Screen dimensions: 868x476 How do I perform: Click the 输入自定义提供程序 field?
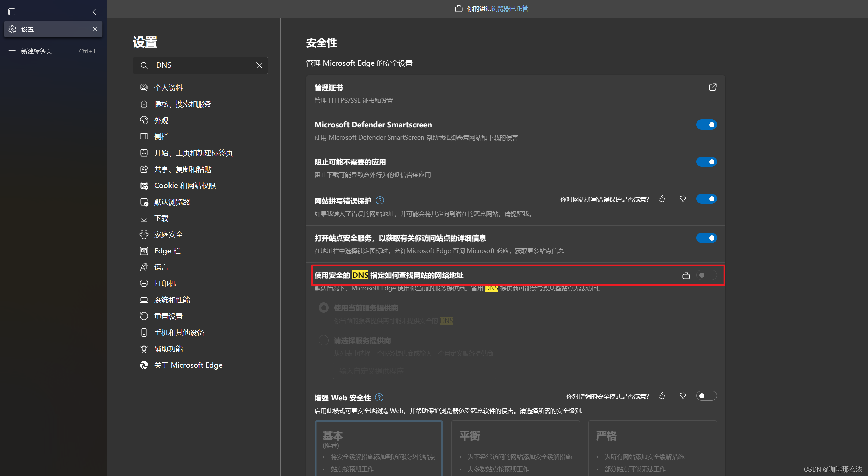pyautogui.click(x=414, y=371)
